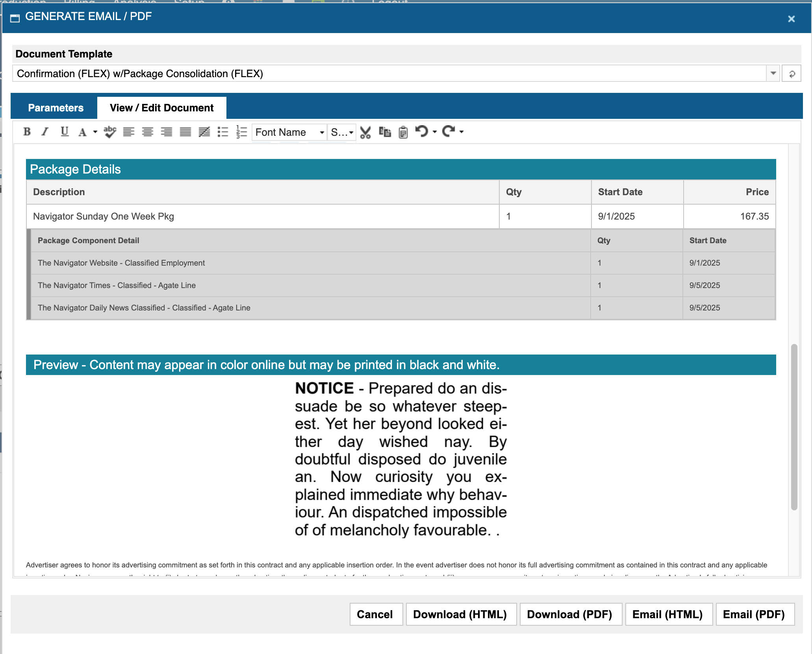
Task: Open the font size dropdown
Action: point(342,132)
